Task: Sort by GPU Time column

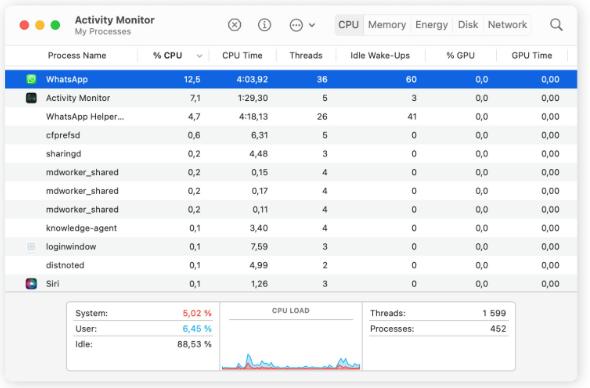Action: click(x=532, y=56)
